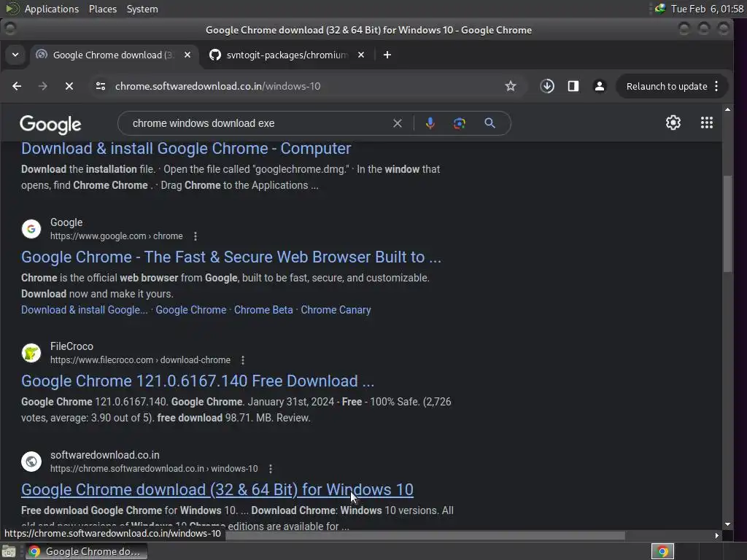The width and height of the screenshot is (747, 560).
Task: Click the show desktop icon in taskbar
Action: pyautogui.click(x=9, y=551)
